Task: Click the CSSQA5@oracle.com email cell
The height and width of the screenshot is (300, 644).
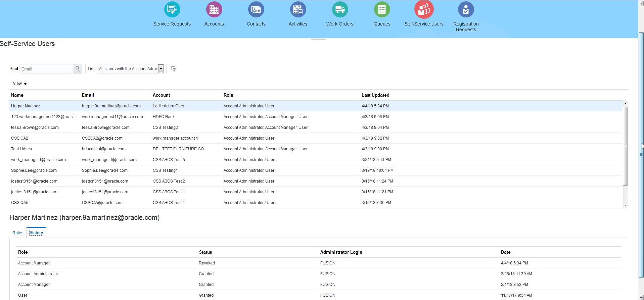Action: pos(102,203)
